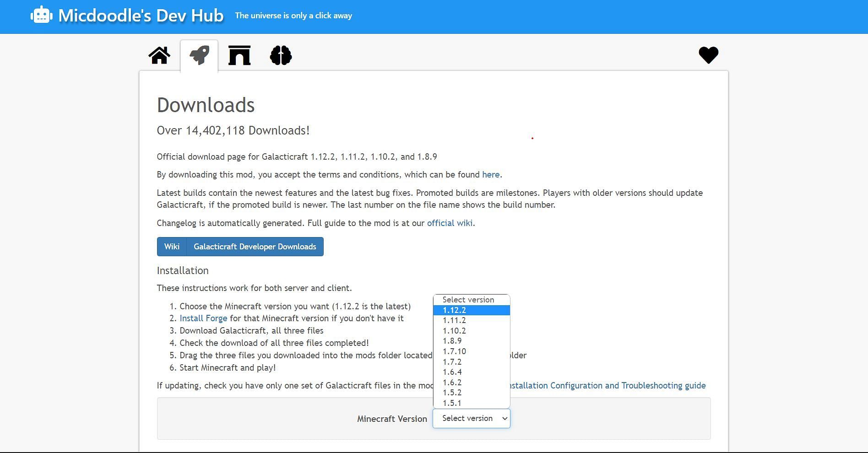868x453 pixels.
Task: Open the Home icon tab
Action: coord(159,56)
